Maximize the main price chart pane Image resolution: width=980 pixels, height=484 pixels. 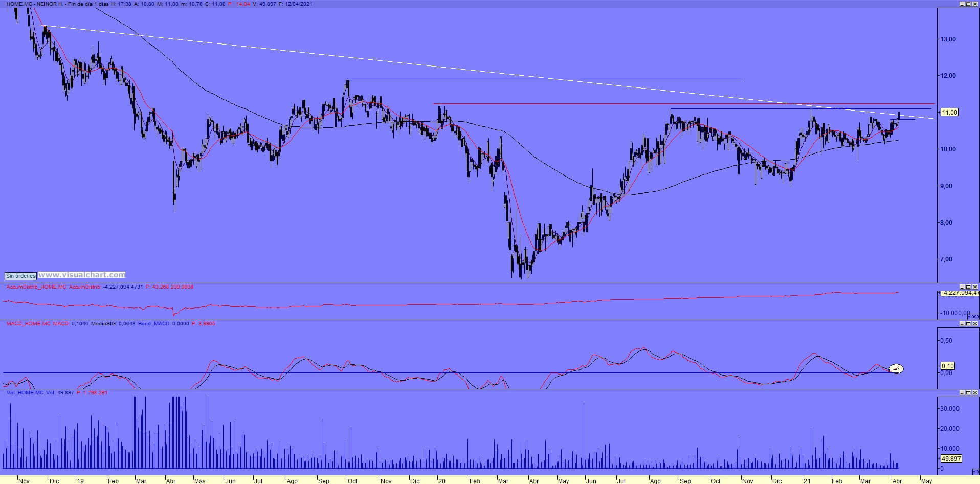tap(968, 4)
